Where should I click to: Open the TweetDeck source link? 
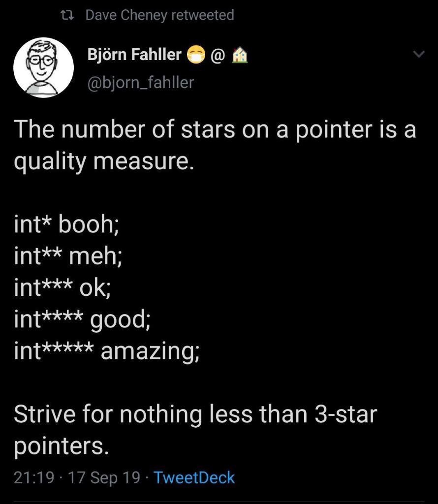[194, 477]
